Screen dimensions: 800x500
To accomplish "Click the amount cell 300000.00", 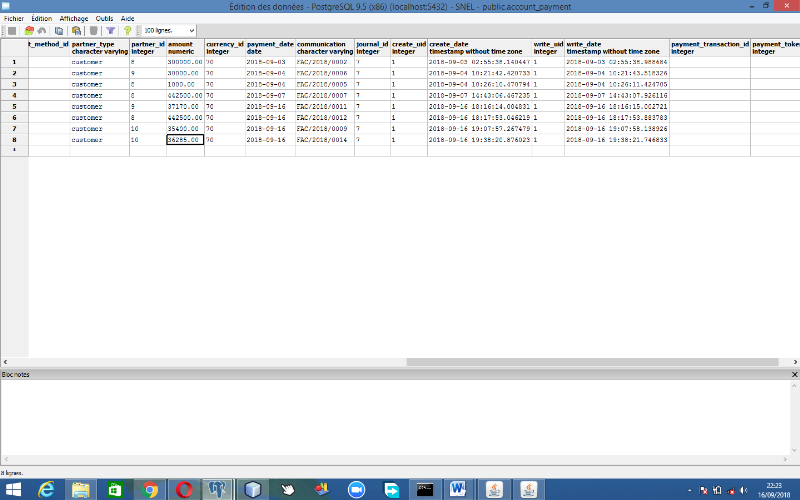I will tap(185, 62).
